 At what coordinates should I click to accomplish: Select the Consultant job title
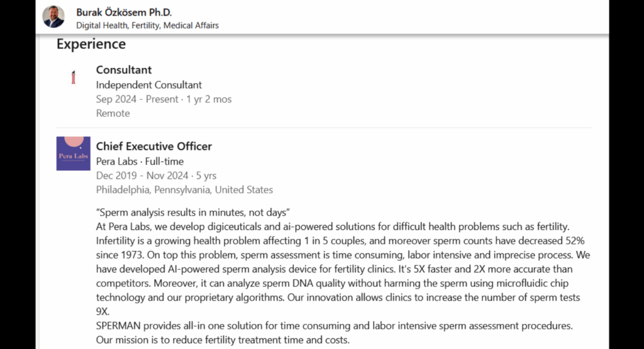124,70
